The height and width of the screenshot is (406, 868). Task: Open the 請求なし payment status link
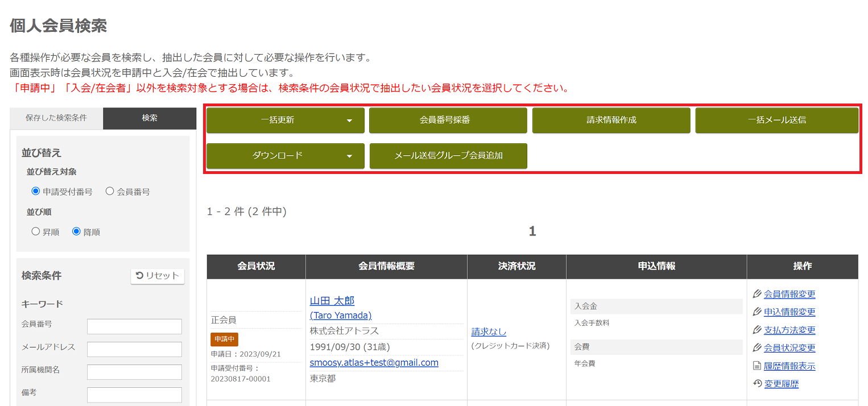click(x=489, y=332)
